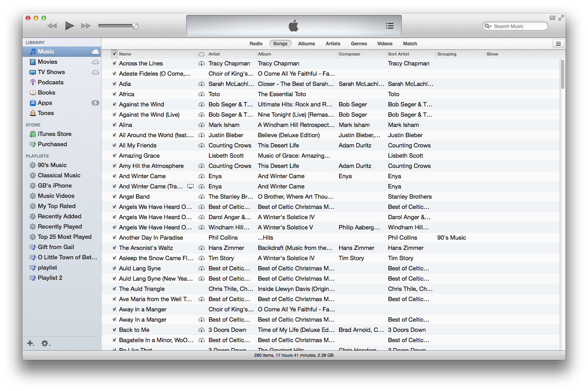Click the cloud icon beside Music

point(95,52)
